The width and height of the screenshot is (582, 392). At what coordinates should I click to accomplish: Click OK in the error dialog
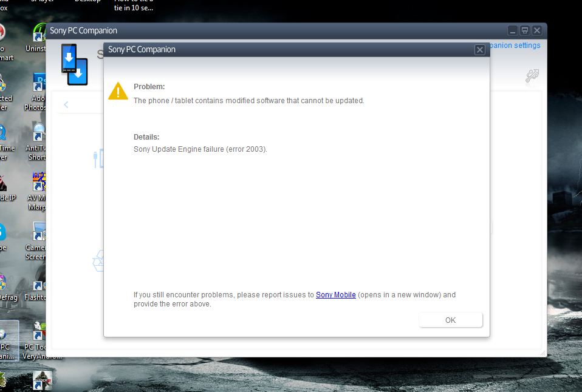451,320
